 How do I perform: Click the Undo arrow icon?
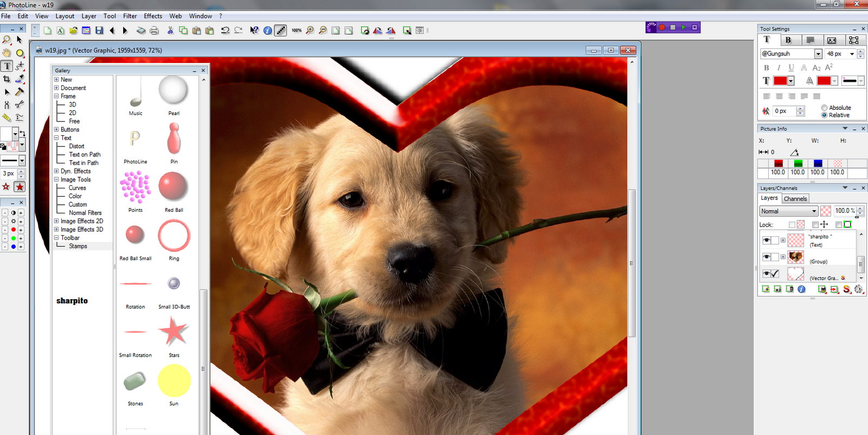[x=225, y=30]
